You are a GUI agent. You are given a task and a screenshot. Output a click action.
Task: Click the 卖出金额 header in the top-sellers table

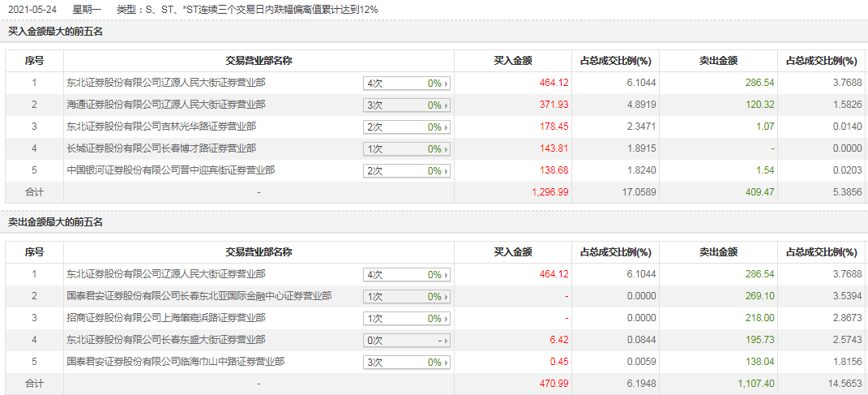point(718,252)
